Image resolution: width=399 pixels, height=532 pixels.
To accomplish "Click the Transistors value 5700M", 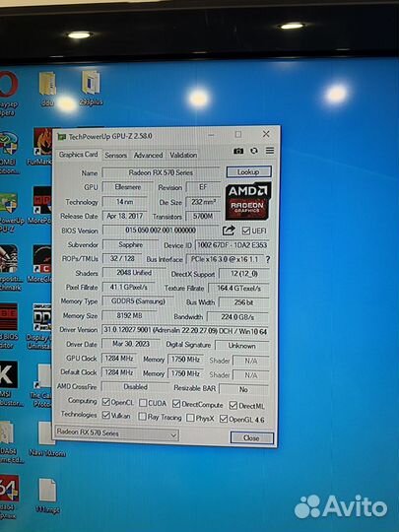I will pos(203,216).
